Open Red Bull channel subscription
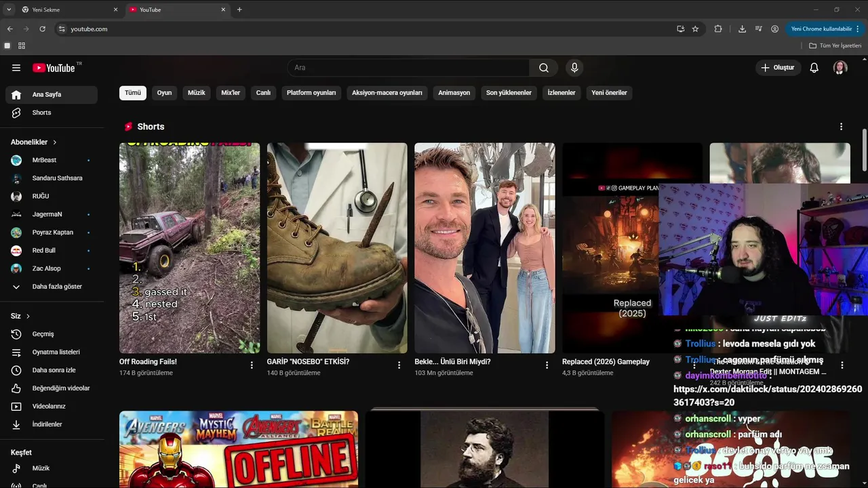The image size is (868, 488). (x=52, y=251)
